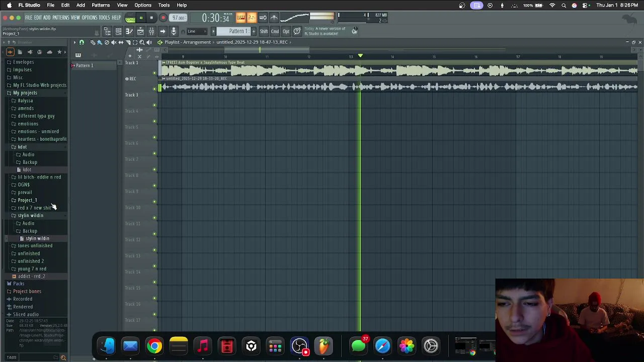This screenshot has width=644, height=362.
Task: Select the Slip tool in Playlist
Action: [x=121, y=42]
